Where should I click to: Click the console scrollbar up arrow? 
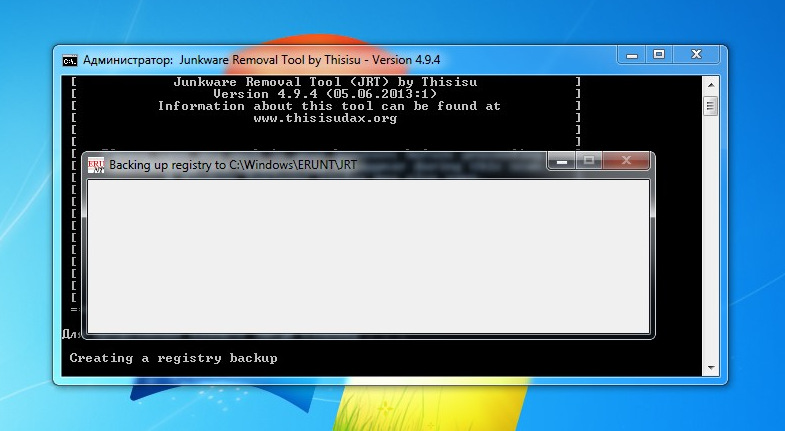click(x=711, y=85)
